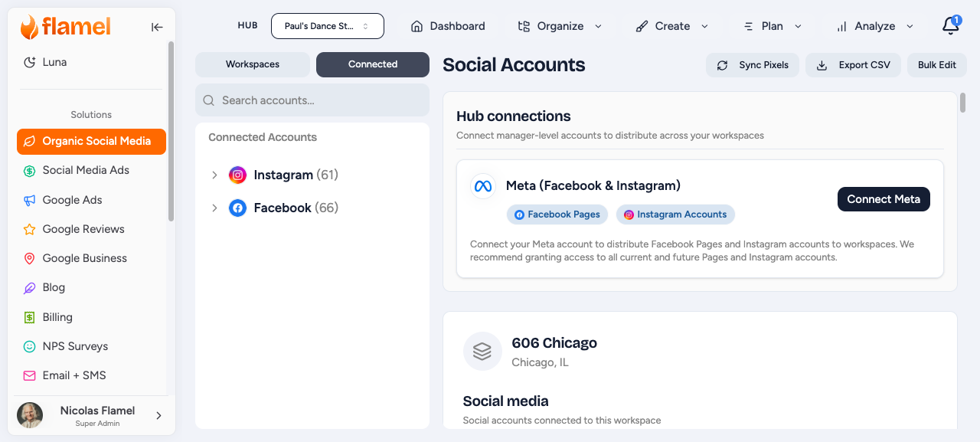Screen dimensions: 980x442
Task: Click the Billing receipt icon
Action: [x=29, y=317]
